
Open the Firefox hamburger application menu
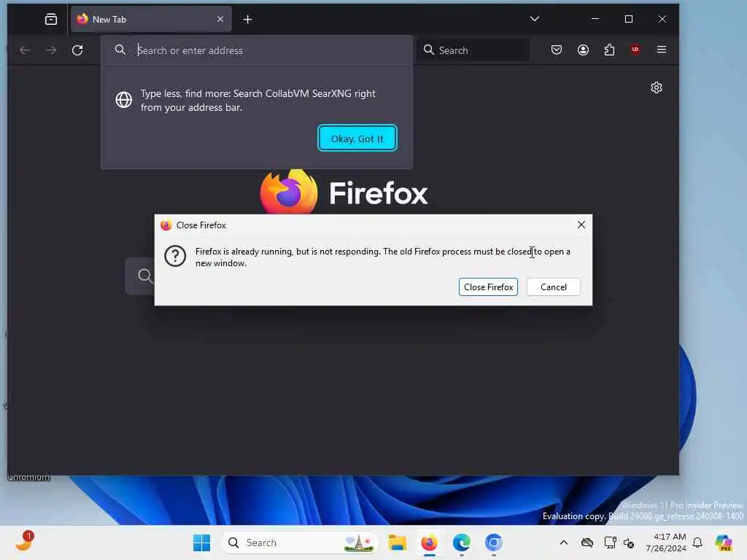point(662,50)
